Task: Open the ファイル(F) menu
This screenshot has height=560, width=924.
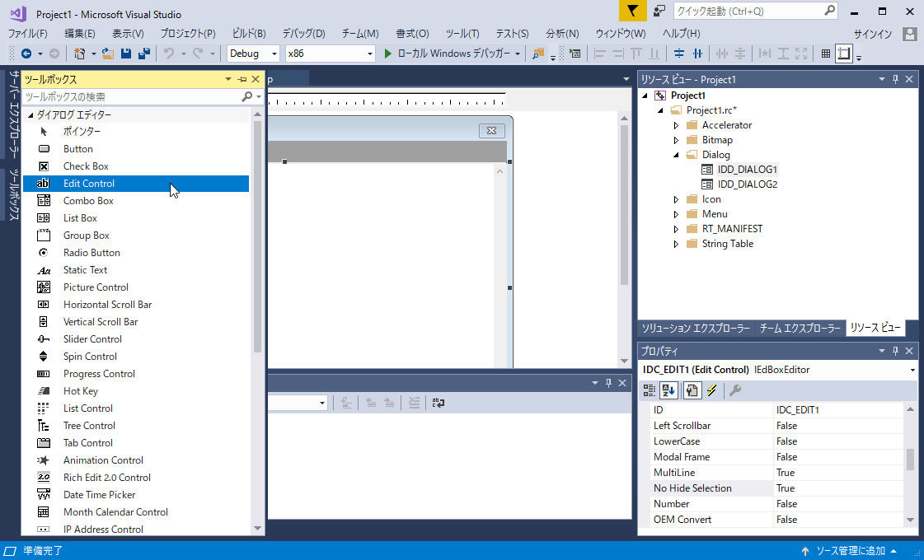Action: [27, 34]
